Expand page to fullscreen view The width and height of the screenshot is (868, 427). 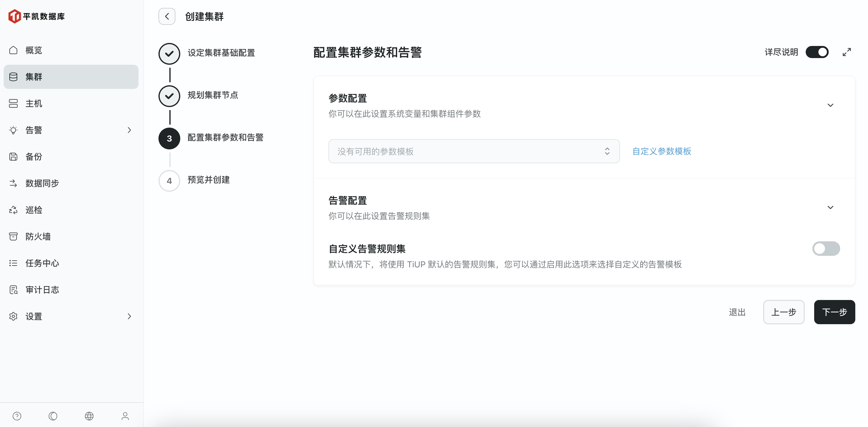click(x=847, y=52)
